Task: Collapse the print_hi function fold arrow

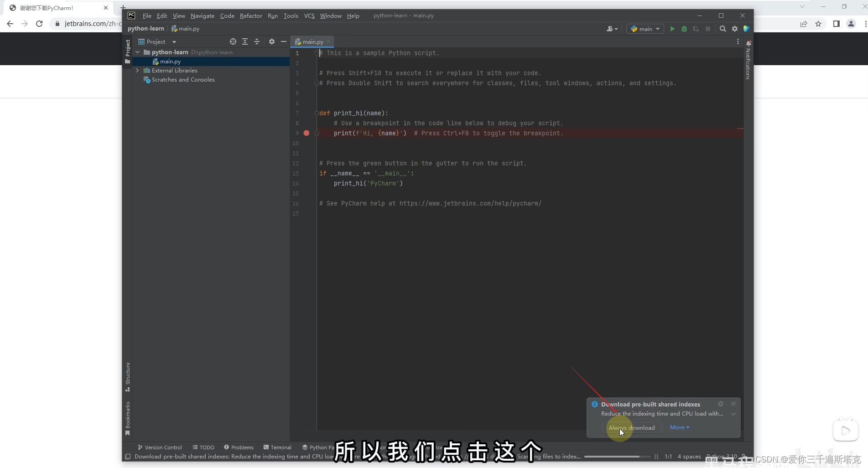Action: point(317,113)
